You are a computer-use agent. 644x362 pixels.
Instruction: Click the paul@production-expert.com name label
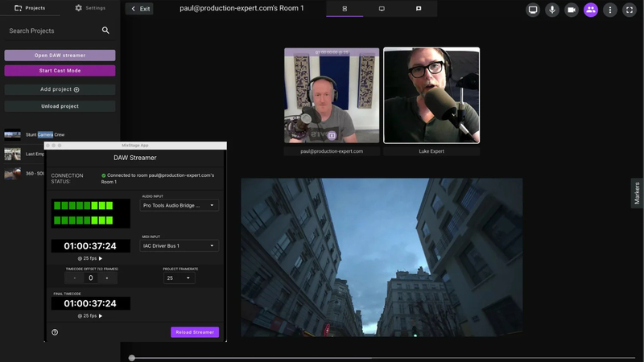[x=332, y=151]
